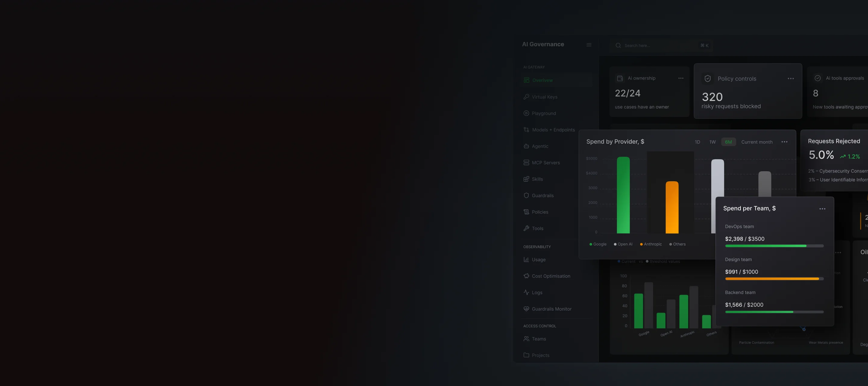
Task: Select the Playground play icon
Action: click(526, 113)
